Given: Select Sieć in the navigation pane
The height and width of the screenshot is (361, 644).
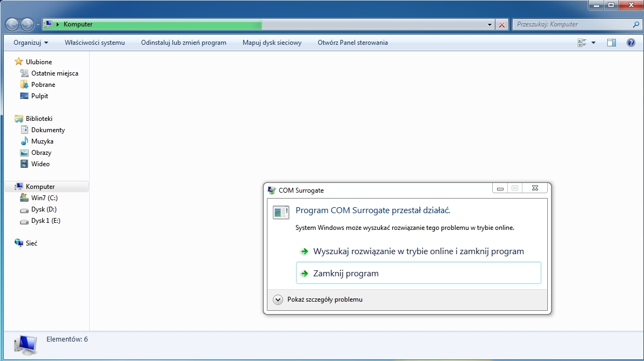Looking at the screenshot, I should 31,243.
